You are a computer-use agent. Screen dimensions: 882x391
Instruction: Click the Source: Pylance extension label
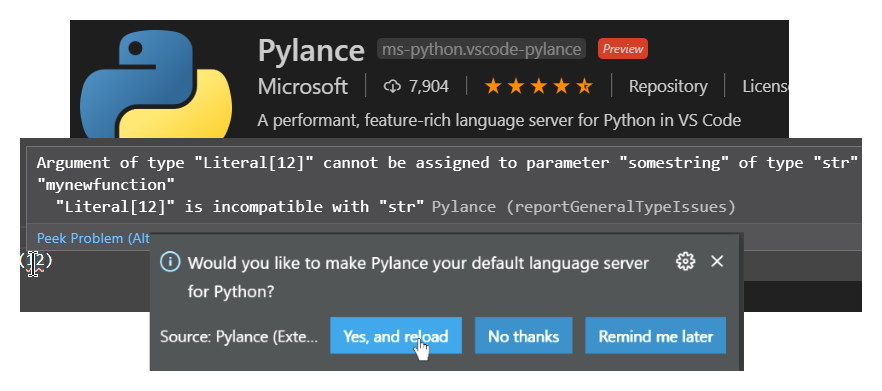coord(239,336)
